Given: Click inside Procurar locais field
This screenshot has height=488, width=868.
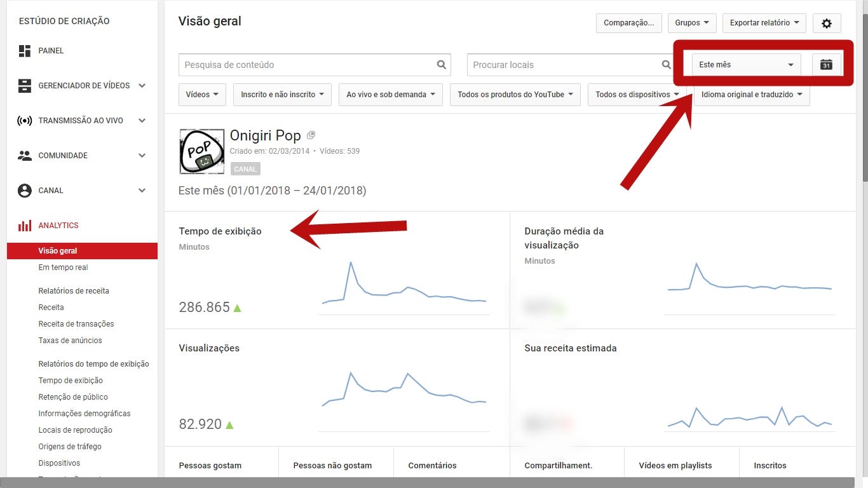Looking at the screenshot, I should (x=571, y=65).
